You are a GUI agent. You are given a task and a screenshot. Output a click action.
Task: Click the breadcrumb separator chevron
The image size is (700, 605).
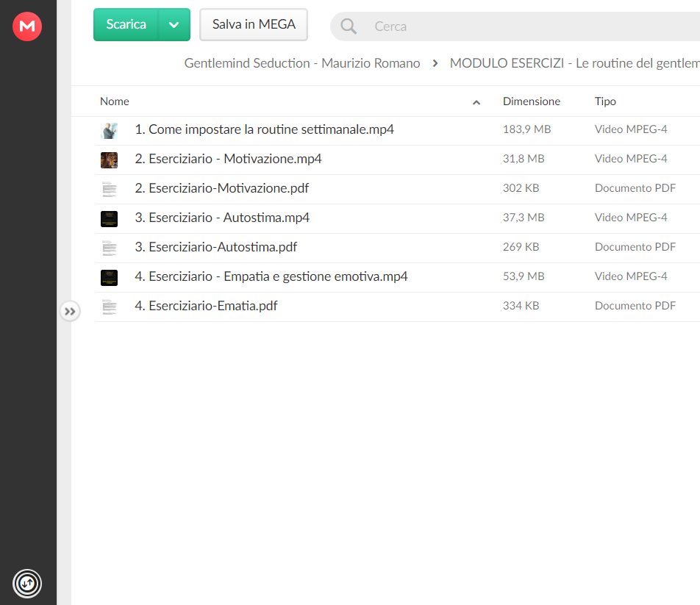click(435, 63)
